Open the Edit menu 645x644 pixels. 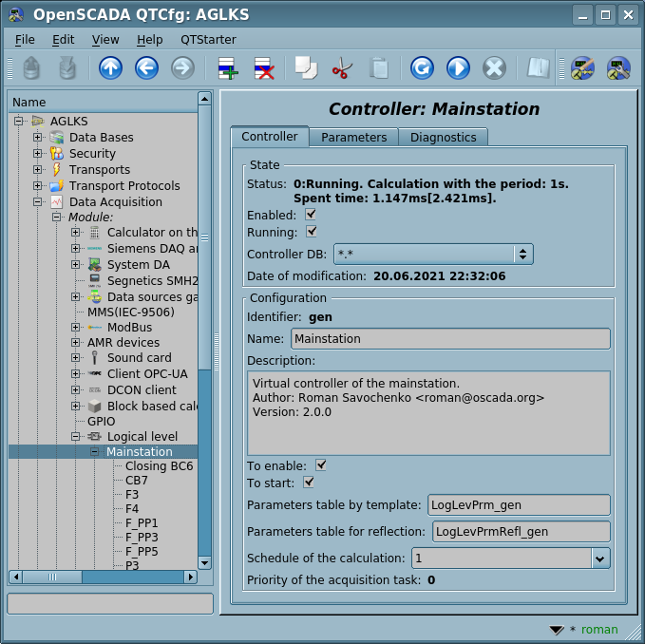pos(63,40)
